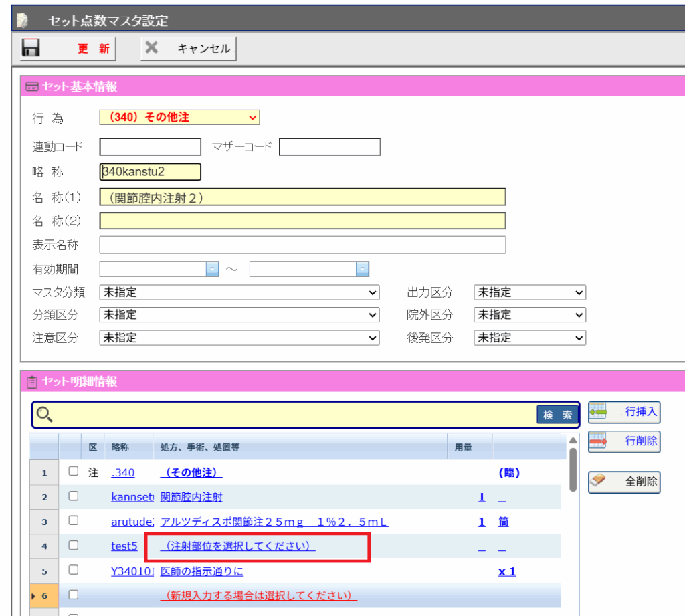Expand the マスタ分類 dropdown

tap(239, 292)
